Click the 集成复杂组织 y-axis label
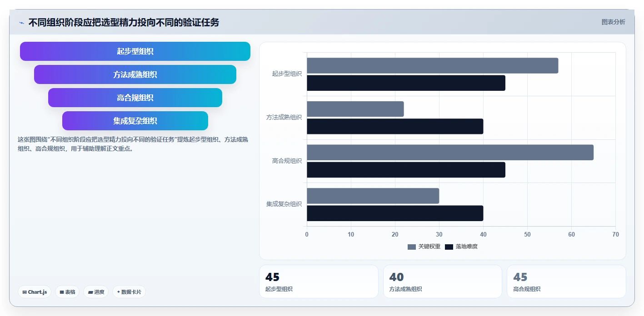 tap(284, 204)
